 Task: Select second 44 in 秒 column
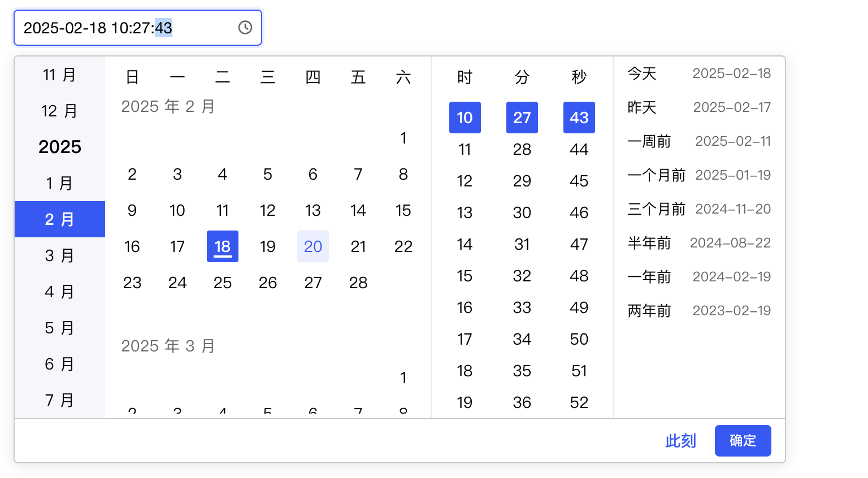click(579, 149)
